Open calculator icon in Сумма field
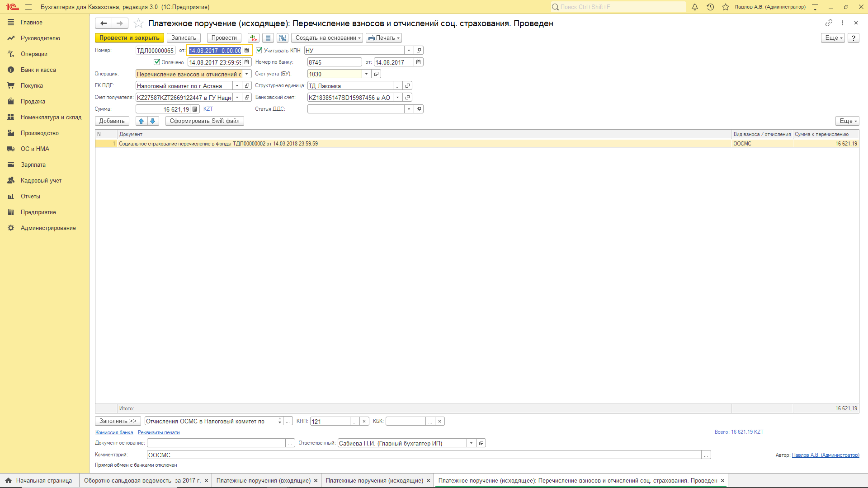The width and height of the screenshot is (868, 488). pos(195,109)
